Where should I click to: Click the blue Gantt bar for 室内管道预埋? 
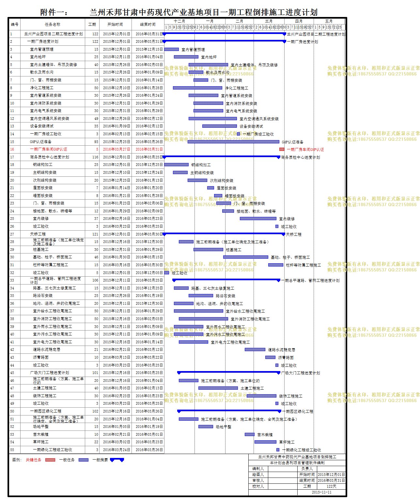point(172,49)
